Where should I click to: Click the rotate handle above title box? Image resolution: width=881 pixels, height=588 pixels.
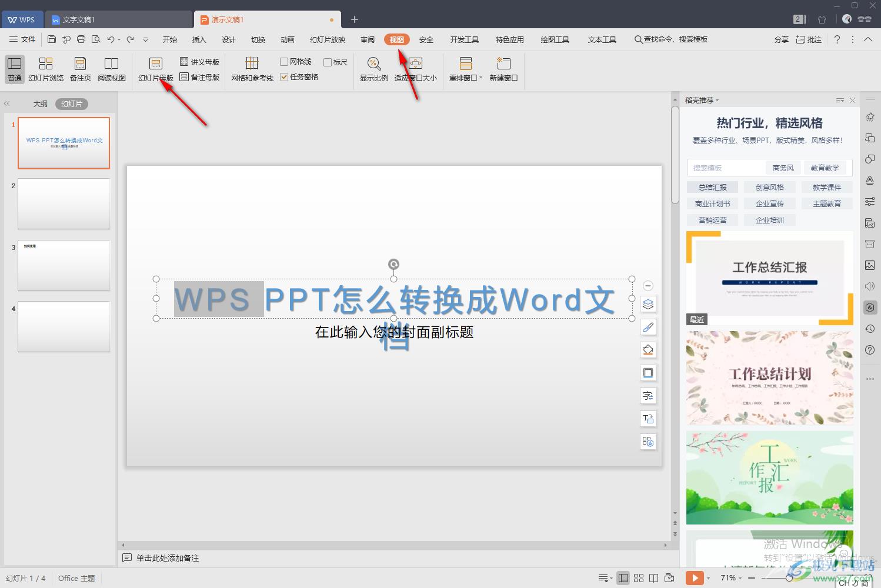tap(394, 265)
